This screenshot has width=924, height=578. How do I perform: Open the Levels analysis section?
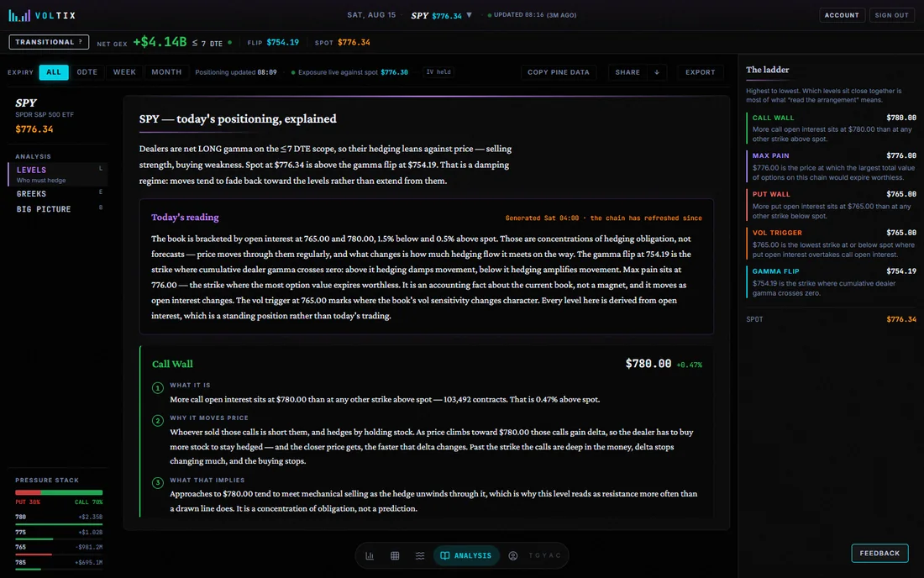click(58, 175)
